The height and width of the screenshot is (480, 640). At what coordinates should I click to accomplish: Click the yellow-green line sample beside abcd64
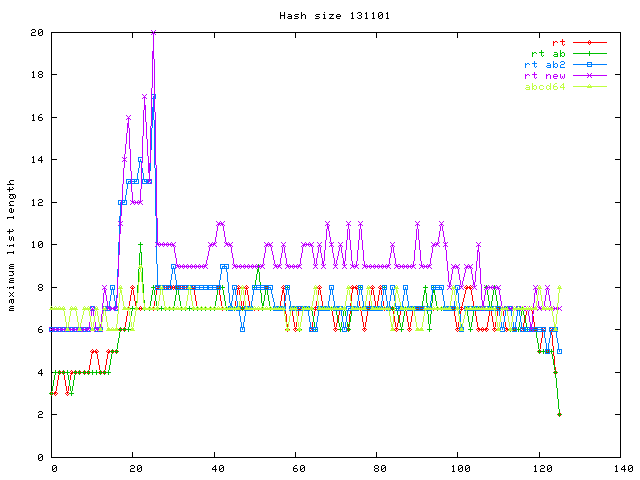tap(589, 87)
